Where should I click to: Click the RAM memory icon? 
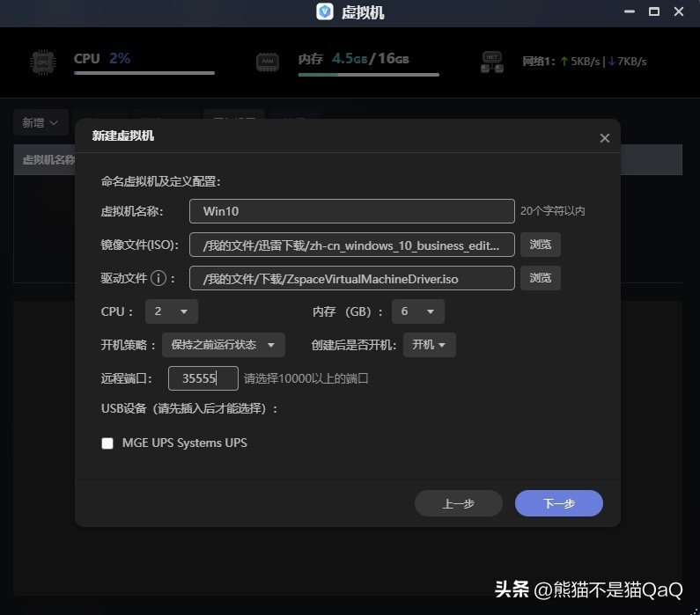coord(268,62)
